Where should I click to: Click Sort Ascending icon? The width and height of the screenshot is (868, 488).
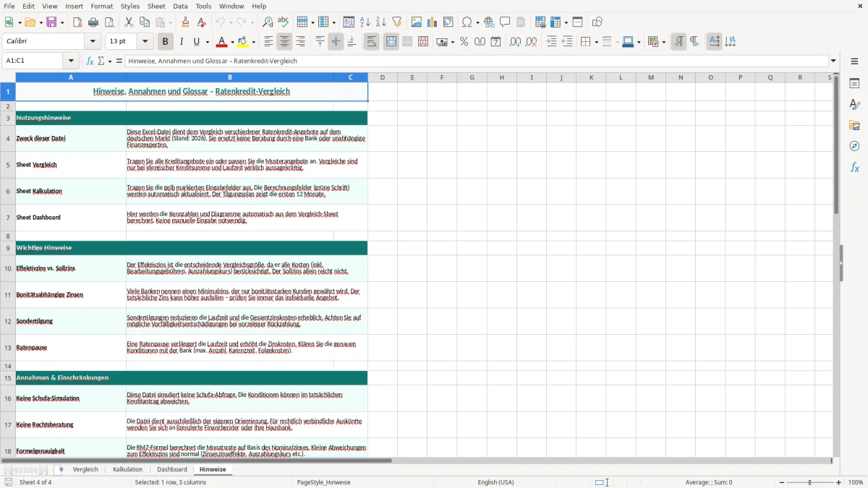(365, 22)
